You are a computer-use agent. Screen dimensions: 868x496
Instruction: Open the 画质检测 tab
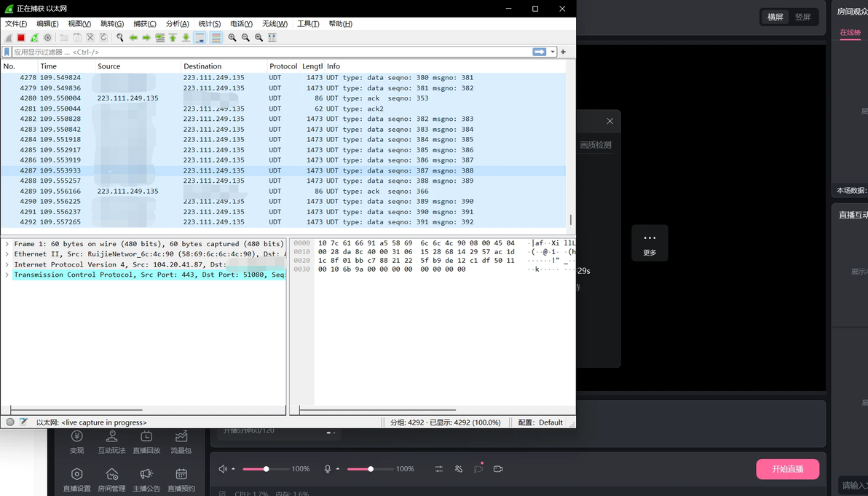(x=596, y=145)
